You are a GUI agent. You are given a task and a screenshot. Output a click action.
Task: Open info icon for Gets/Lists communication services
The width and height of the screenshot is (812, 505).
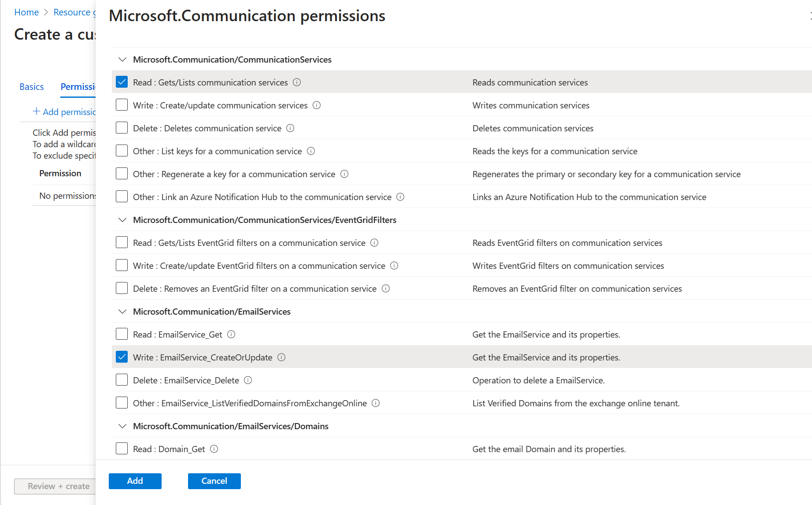pyautogui.click(x=297, y=82)
